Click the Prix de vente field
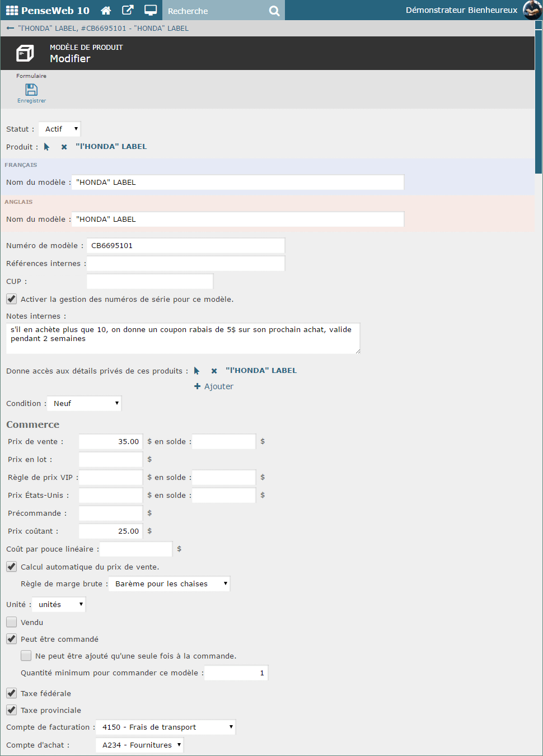Image resolution: width=543 pixels, height=756 pixels. 111,441
